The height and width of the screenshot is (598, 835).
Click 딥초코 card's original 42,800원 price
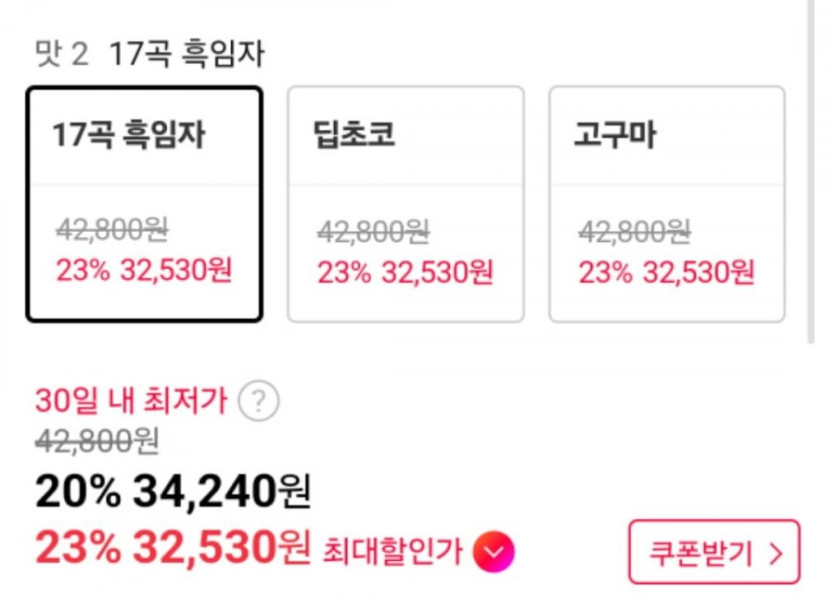[x=373, y=232]
